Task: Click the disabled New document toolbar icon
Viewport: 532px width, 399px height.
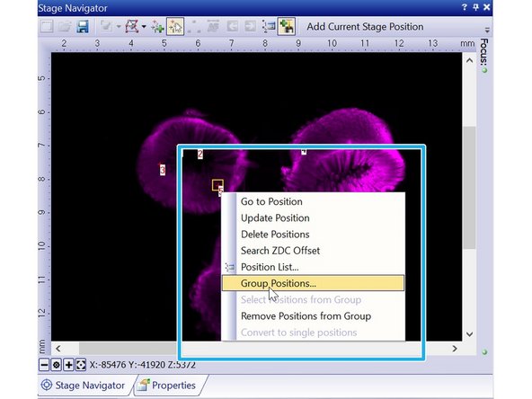Action: pos(47,26)
